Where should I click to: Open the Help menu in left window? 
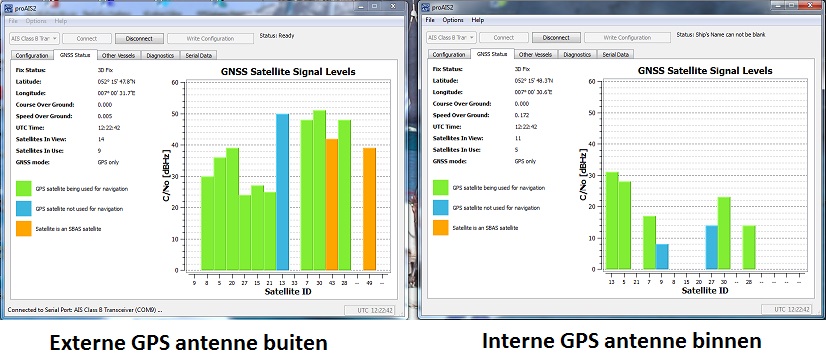coord(61,21)
